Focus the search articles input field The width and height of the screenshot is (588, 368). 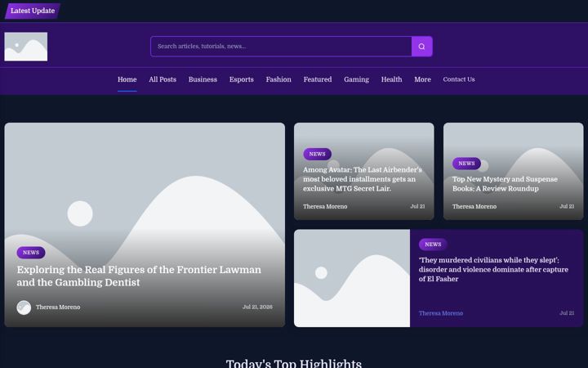[281, 47]
